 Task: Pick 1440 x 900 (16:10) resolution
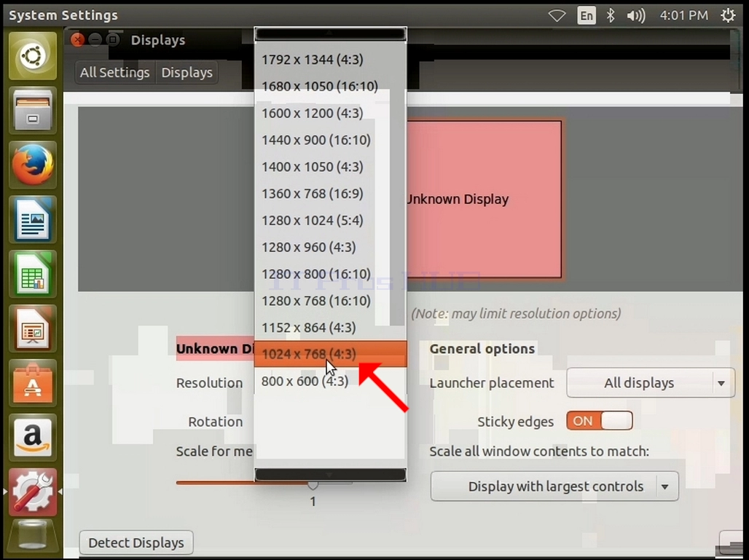[x=330, y=140]
